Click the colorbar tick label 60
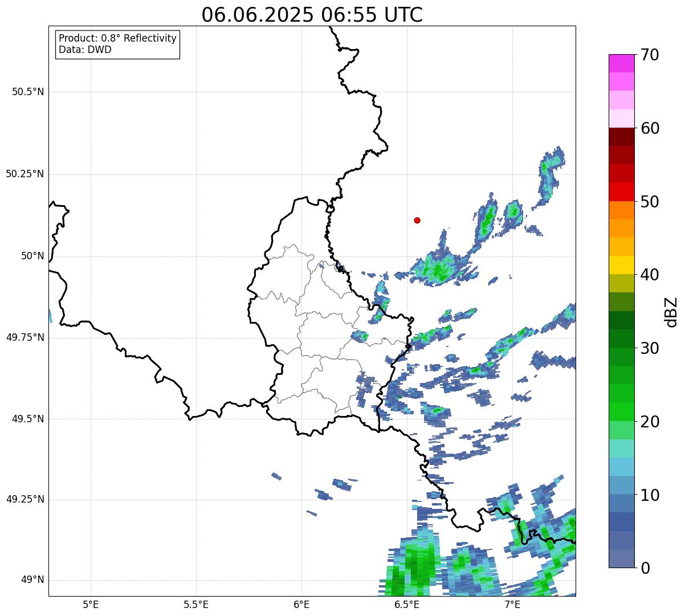 [x=650, y=128]
